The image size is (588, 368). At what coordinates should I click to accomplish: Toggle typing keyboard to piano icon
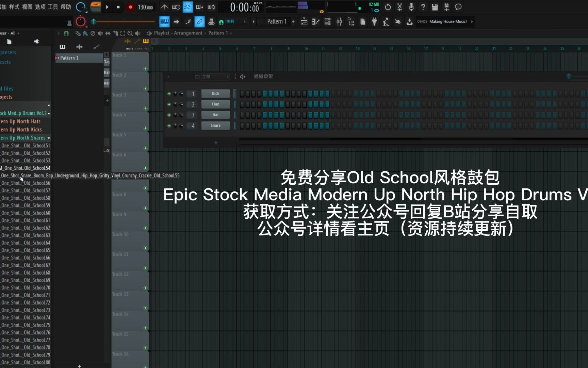(x=164, y=22)
